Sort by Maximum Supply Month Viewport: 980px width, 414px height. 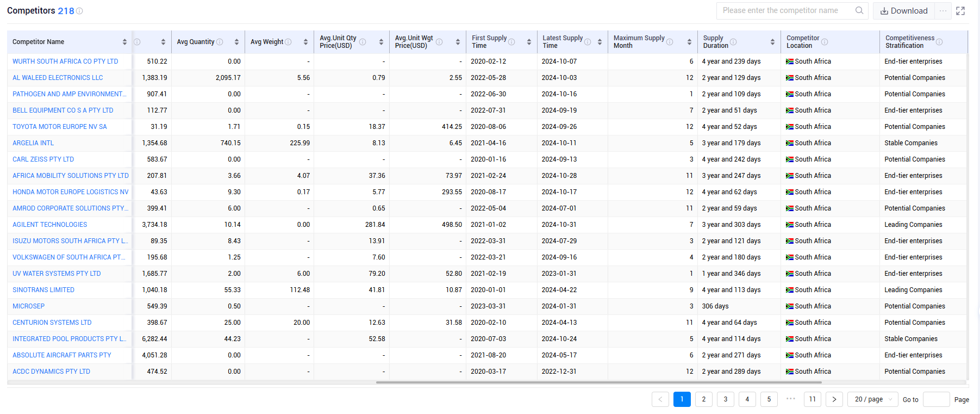click(689, 42)
